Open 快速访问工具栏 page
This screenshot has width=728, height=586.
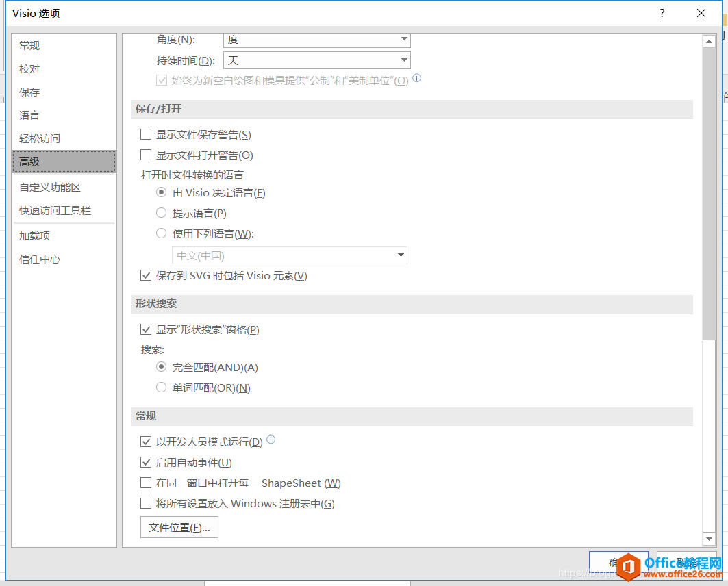(64, 210)
